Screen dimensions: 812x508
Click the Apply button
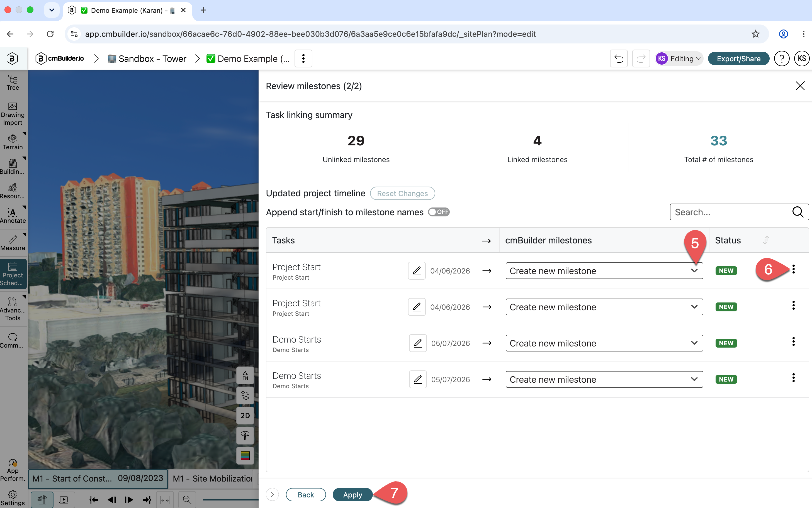coord(352,495)
